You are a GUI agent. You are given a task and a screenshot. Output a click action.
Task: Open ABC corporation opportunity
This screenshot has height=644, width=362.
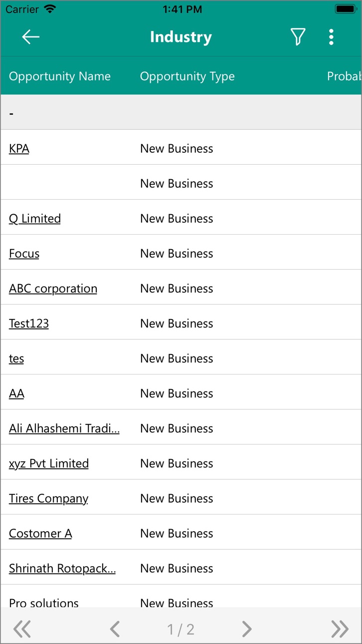pos(53,289)
